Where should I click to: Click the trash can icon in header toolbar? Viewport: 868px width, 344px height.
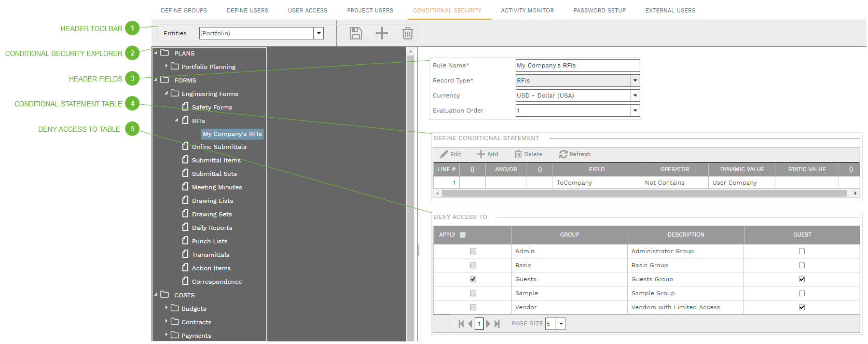click(x=407, y=33)
